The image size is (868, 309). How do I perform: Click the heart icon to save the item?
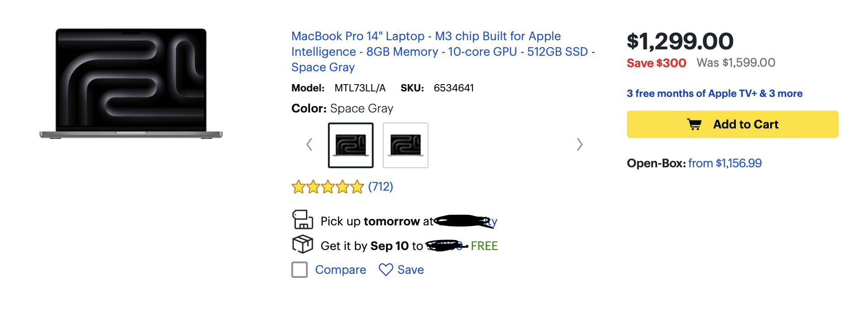(x=386, y=270)
